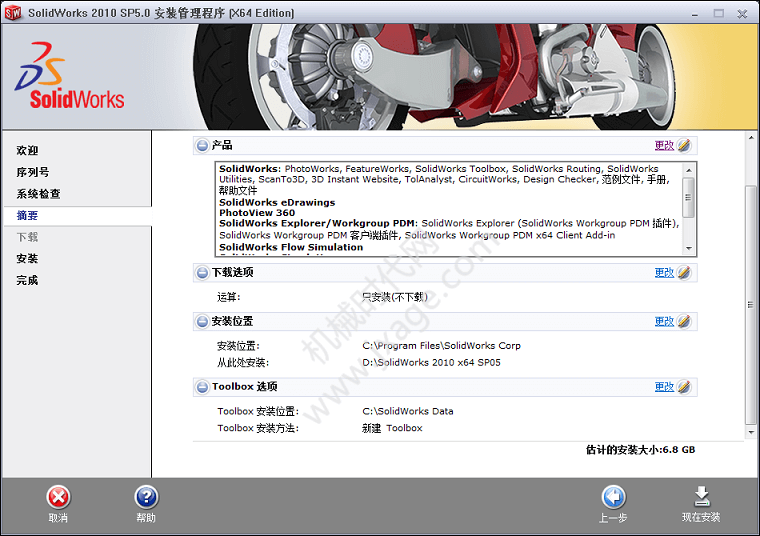This screenshot has height=536, width=760.
Task: Click the red Cancel (取消) icon
Action: [x=59, y=497]
